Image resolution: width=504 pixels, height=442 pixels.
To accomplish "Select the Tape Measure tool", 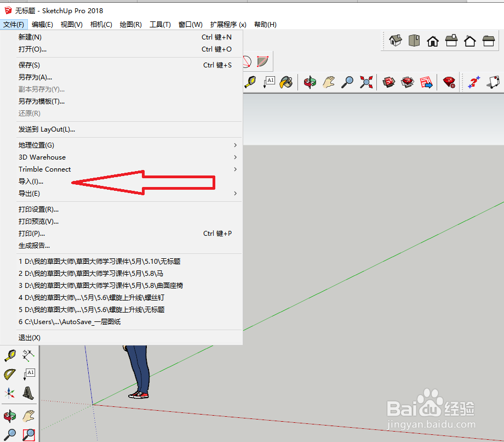I will (10, 355).
